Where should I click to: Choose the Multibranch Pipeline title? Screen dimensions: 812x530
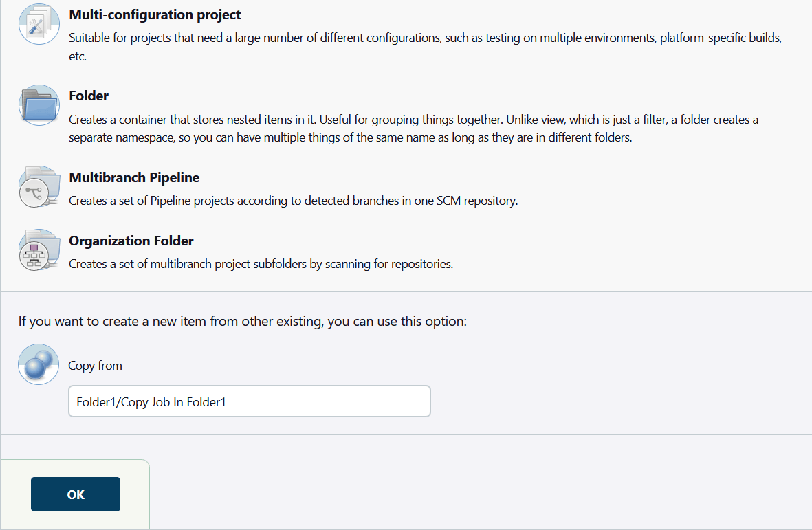click(134, 177)
